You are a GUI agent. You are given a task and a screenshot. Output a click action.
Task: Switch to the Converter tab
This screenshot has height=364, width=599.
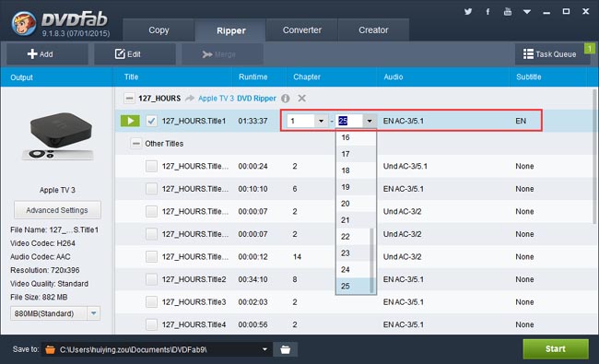301,30
